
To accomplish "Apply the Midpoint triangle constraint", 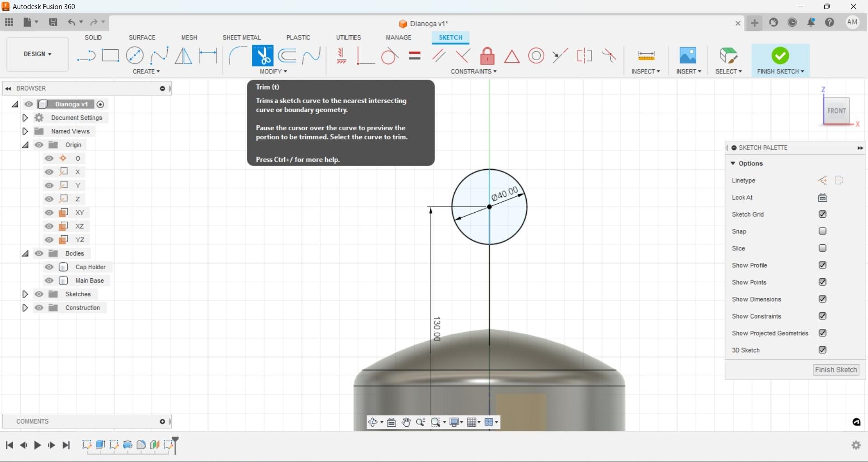I will point(512,57).
